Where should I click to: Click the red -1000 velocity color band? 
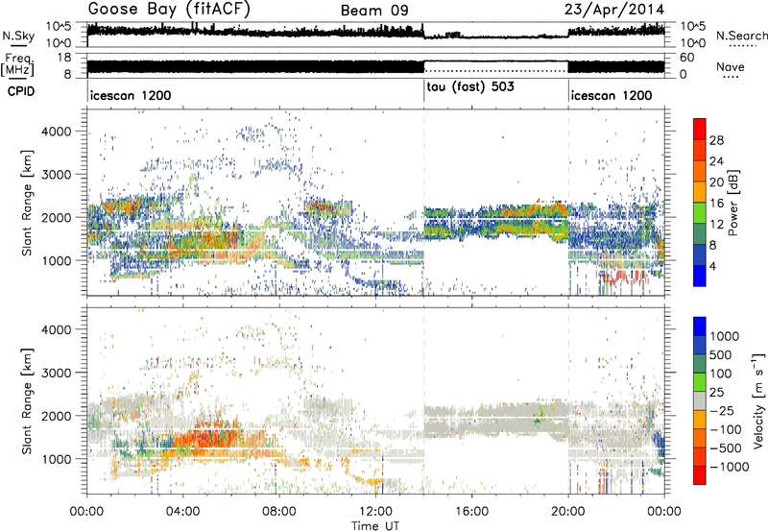pyautogui.click(x=700, y=475)
